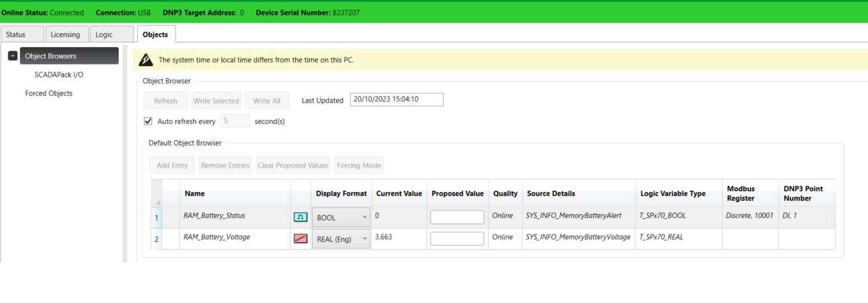The width and height of the screenshot is (868, 303).
Task: Select row header number 1
Action: (x=156, y=218)
